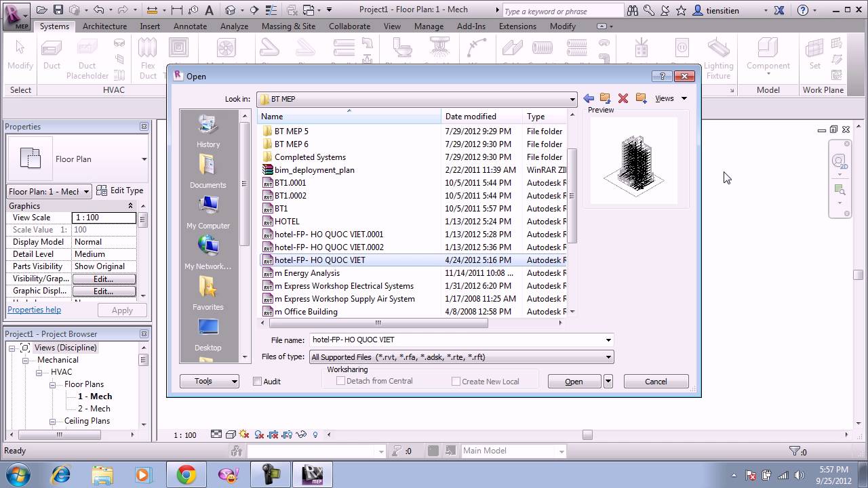The width and height of the screenshot is (868, 488).
Task: Open the Look in folder dropdown
Action: pyautogui.click(x=572, y=99)
